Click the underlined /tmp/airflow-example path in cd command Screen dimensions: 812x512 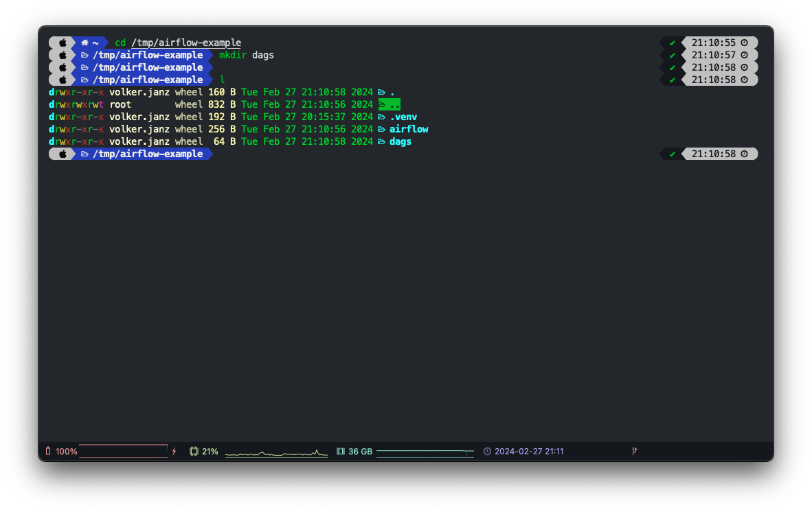[x=186, y=43]
